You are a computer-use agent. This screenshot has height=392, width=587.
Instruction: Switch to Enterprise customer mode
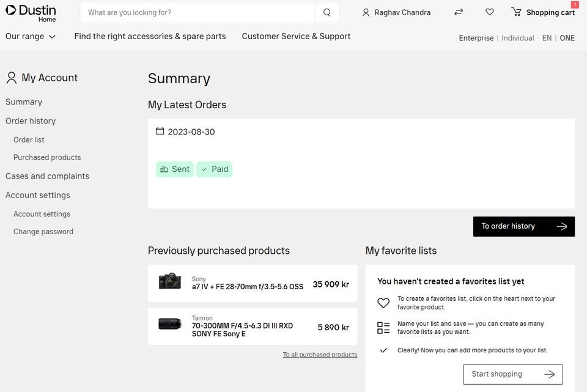pyautogui.click(x=476, y=38)
